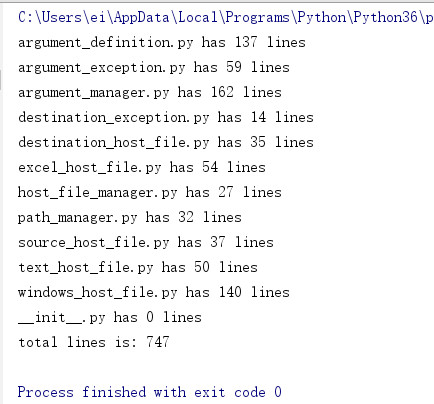Click the number 162 in argument_manager line
The image size is (434, 404).
tap(222, 92)
